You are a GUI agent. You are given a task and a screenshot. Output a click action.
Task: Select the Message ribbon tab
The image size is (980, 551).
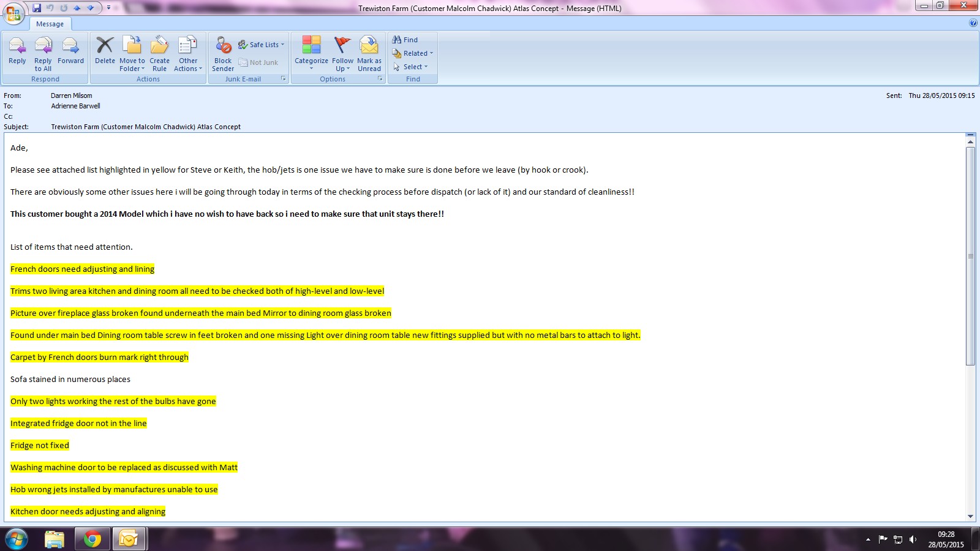[x=50, y=24]
